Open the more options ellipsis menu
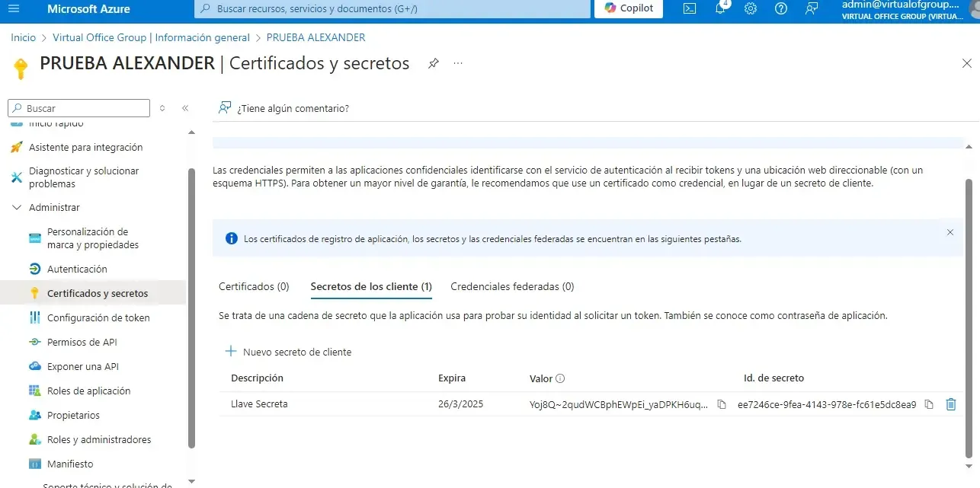Screen dimensions: 980x488 pos(458,63)
